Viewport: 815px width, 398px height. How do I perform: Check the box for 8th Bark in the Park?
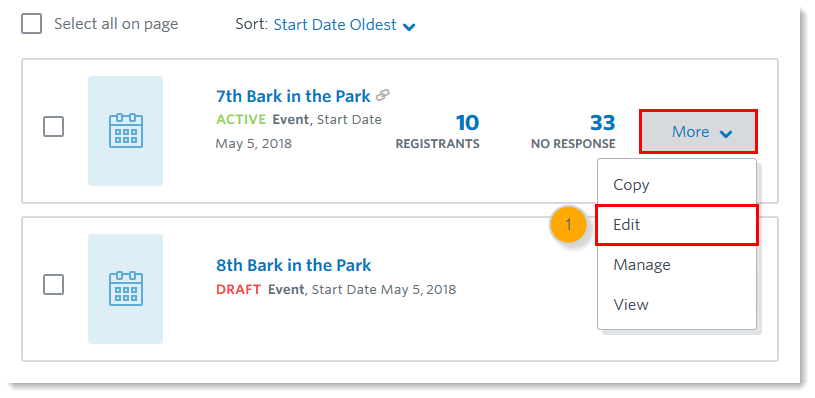(54, 285)
